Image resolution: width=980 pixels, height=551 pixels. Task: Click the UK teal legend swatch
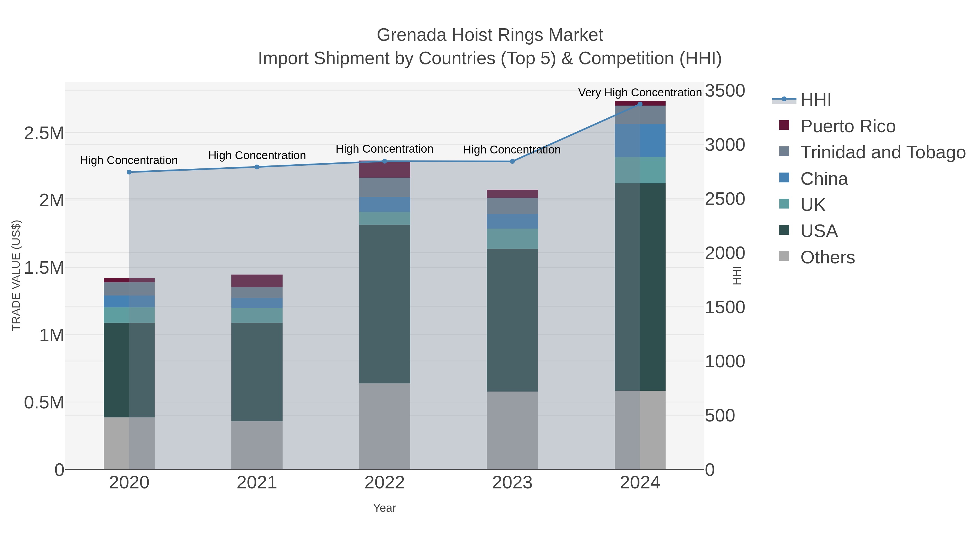[x=784, y=204]
